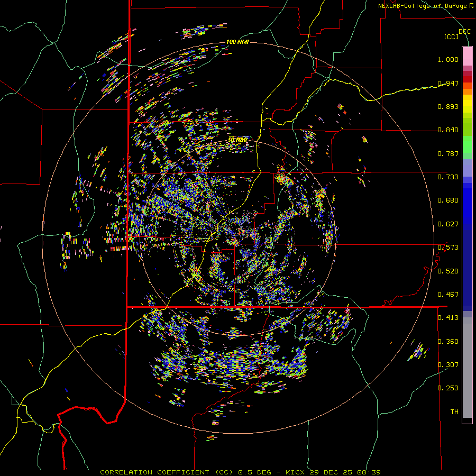Select the DCC label above the color scale
476x476 pixels.
point(464,32)
